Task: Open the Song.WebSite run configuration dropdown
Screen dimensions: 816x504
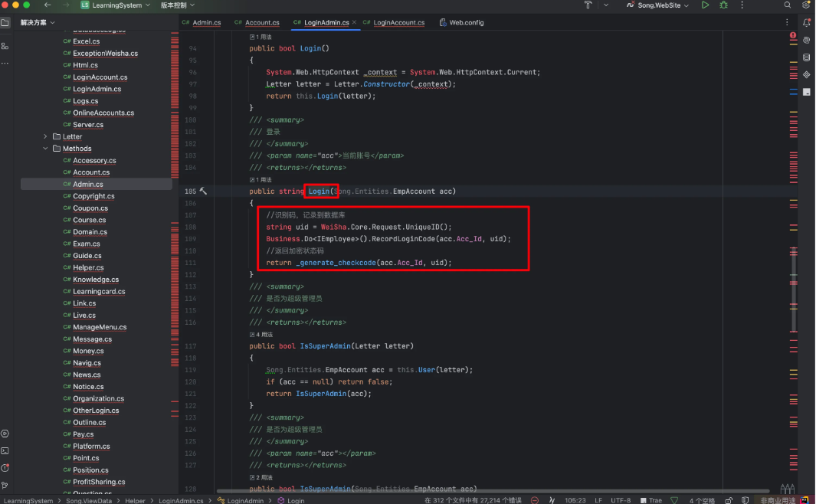Action: [x=657, y=5]
